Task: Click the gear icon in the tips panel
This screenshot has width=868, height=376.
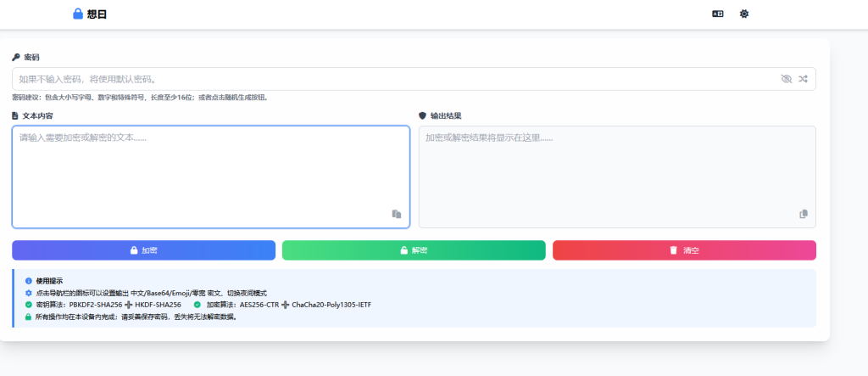Action: 28,293
